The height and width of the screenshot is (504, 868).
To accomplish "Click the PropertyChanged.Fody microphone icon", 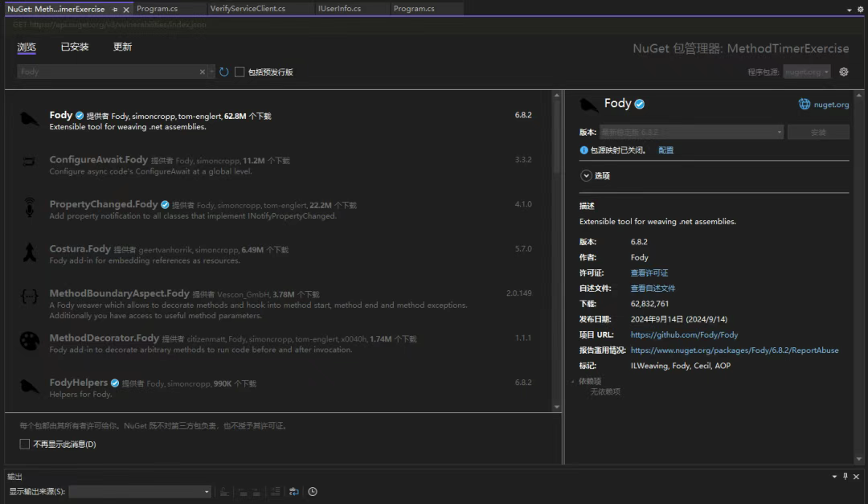I will point(30,208).
